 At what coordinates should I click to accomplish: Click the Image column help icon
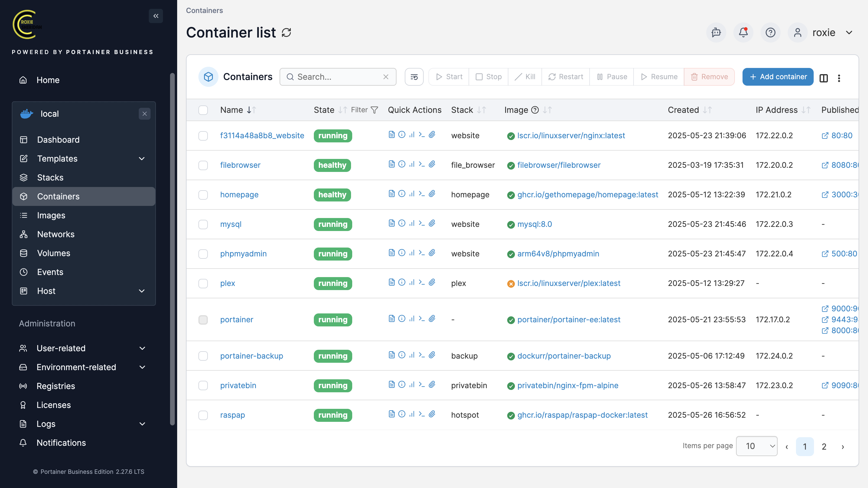pyautogui.click(x=535, y=110)
